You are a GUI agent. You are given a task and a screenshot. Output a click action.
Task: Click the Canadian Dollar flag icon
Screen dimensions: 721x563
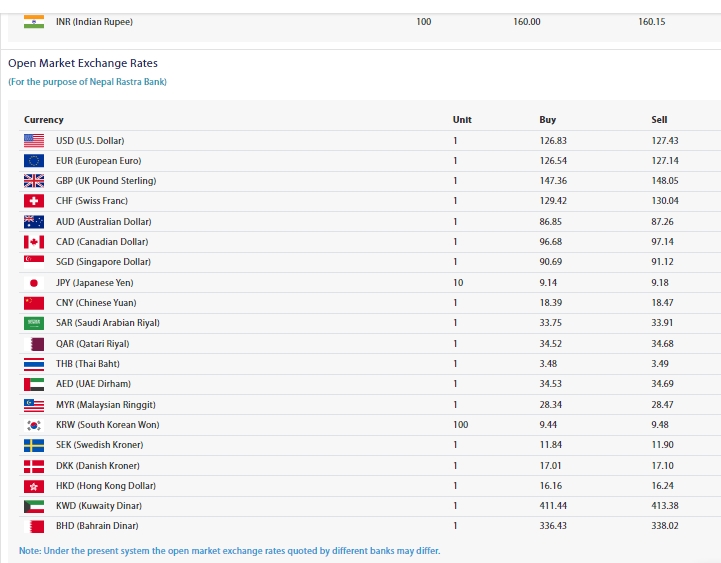click(34, 242)
